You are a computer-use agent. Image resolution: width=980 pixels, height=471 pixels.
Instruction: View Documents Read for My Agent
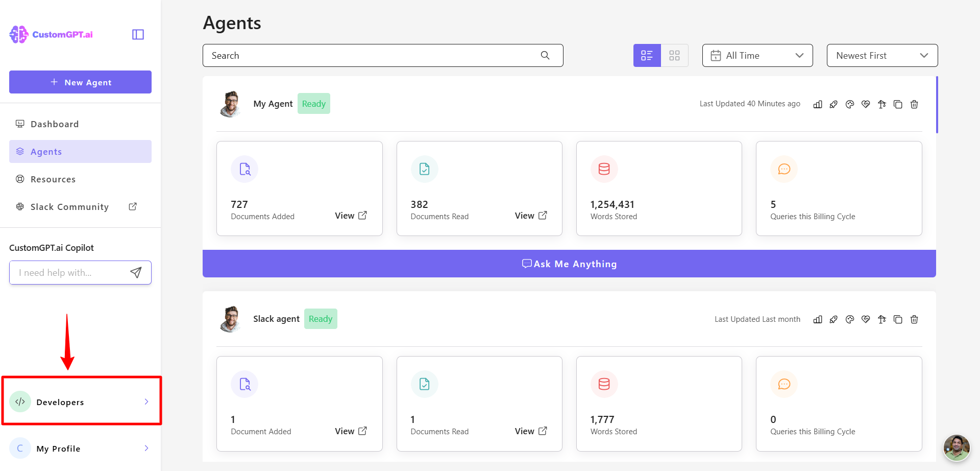pyautogui.click(x=531, y=216)
